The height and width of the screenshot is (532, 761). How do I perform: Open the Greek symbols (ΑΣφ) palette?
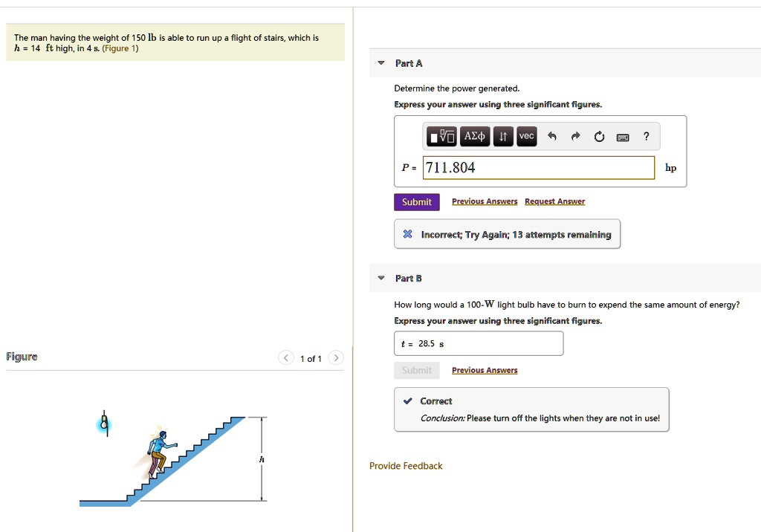point(474,136)
